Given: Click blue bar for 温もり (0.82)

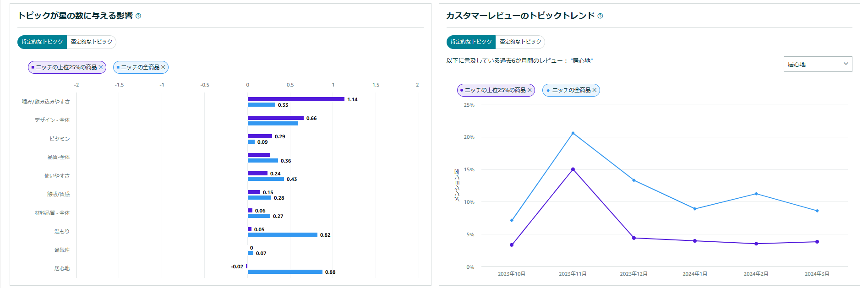Looking at the screenshot, I should (x=283, y=235).
